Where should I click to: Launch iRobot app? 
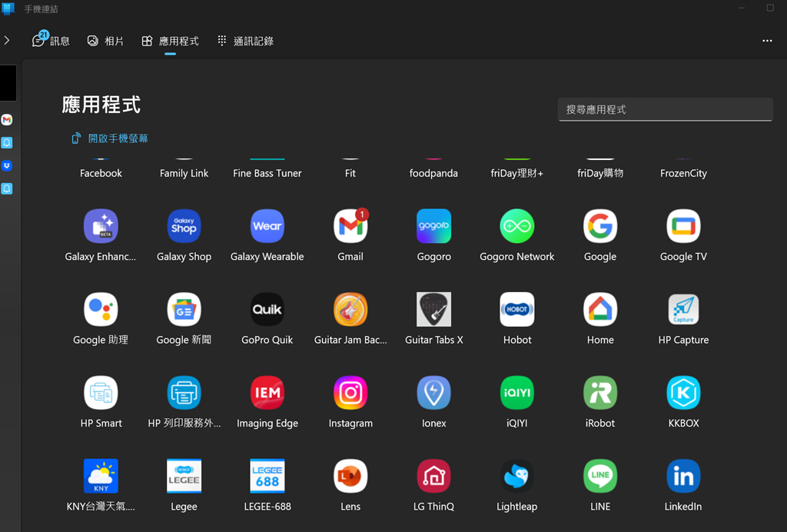(x=600, y=393)
